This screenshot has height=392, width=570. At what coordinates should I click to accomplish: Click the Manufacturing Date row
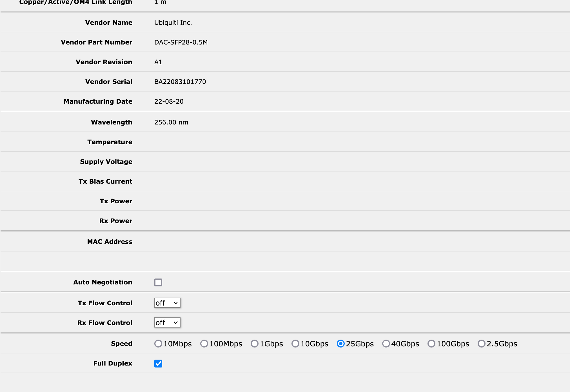(98, 101)
